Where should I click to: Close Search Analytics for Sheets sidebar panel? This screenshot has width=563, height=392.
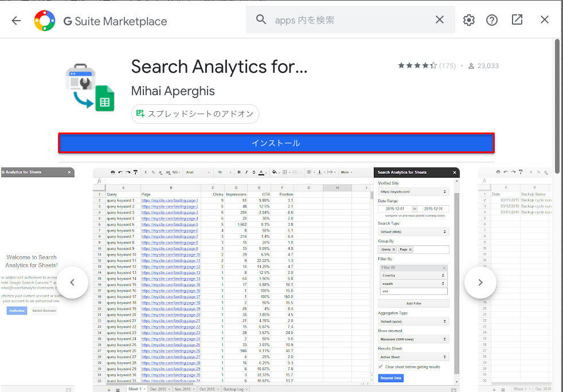(455, 173)
